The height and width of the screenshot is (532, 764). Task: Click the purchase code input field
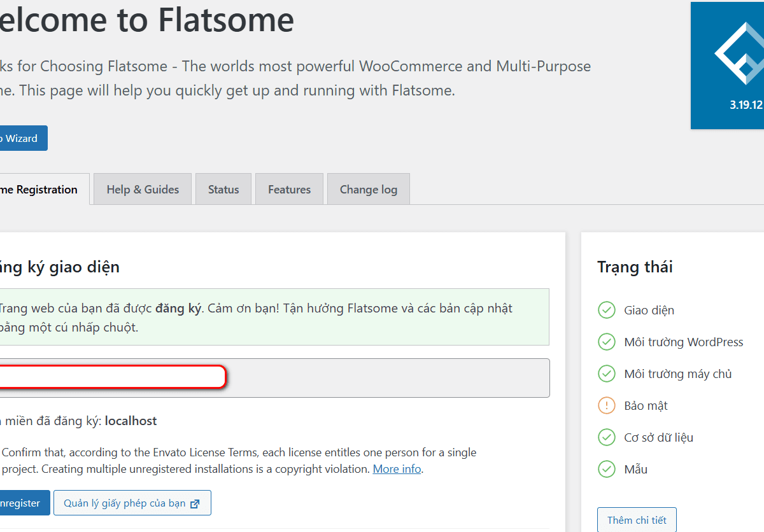click(x=274, y=378)
